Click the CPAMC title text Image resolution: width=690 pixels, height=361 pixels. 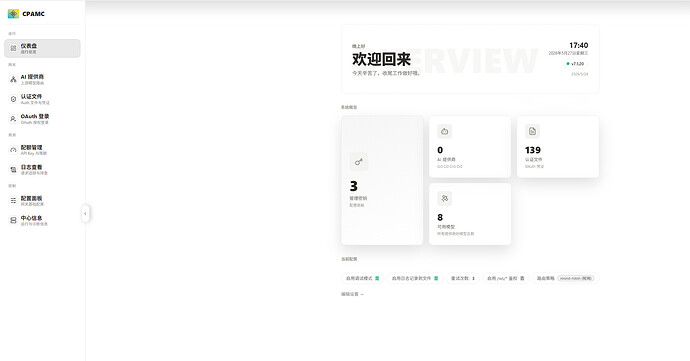tap(33, 14)
